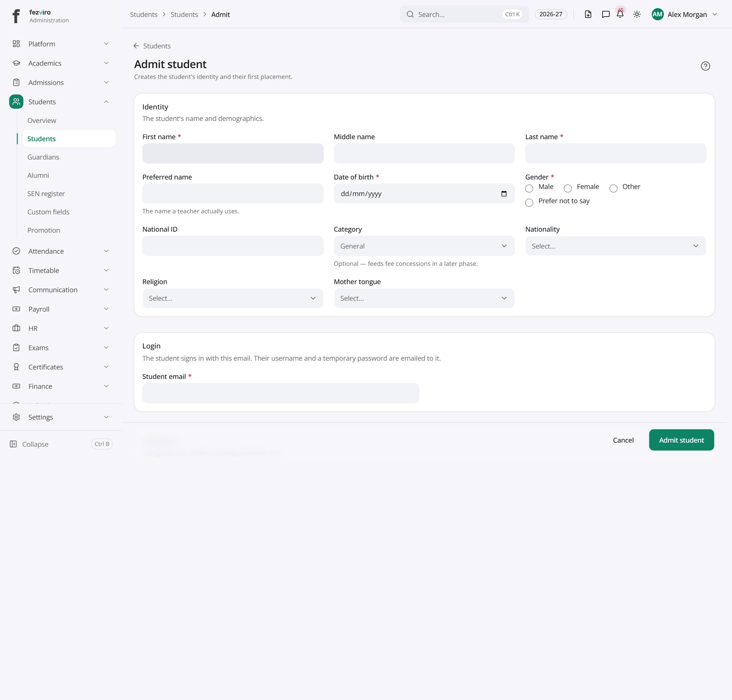Open the Religion dropdown

click(233, 298)
